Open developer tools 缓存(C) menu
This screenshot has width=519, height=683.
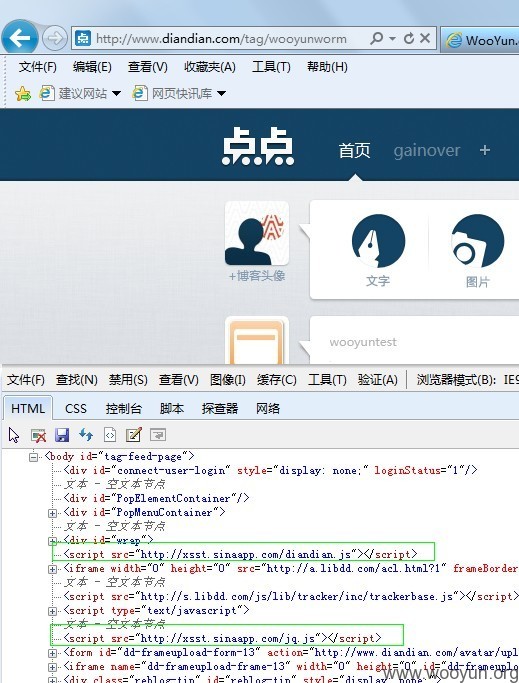point(276,380)
